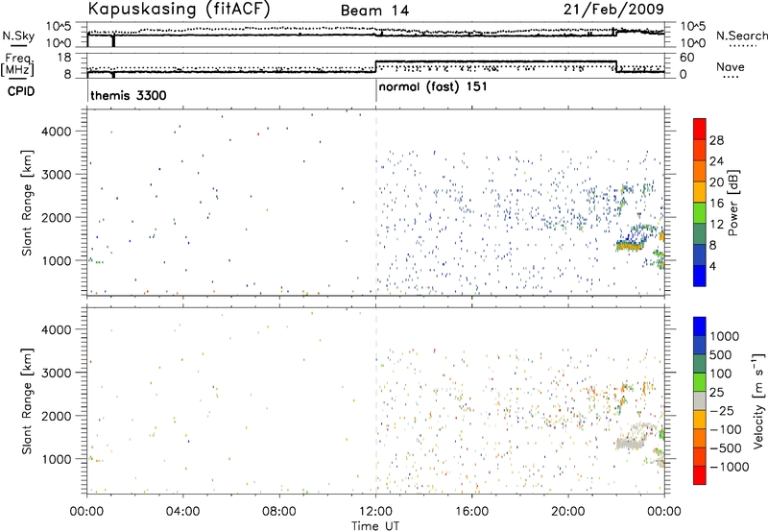768x532 pixels.
Task: Select the "normal (fast) 151" mode label
Action: pyautogui.click(x=433, y=87)
